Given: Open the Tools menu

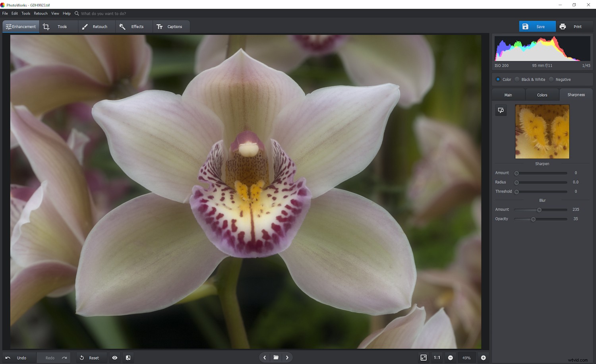Looking at the screenshot, I should click(x=26, y=13).
